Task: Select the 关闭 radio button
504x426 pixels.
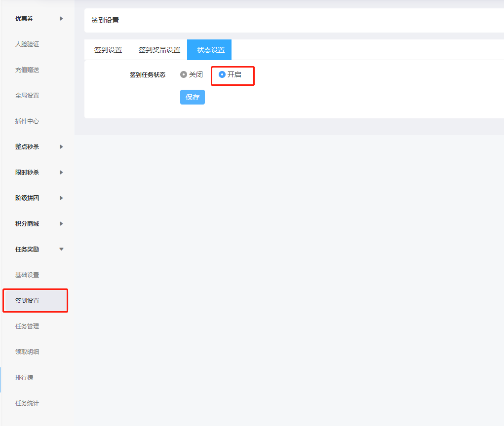Action: click(184, 74)
